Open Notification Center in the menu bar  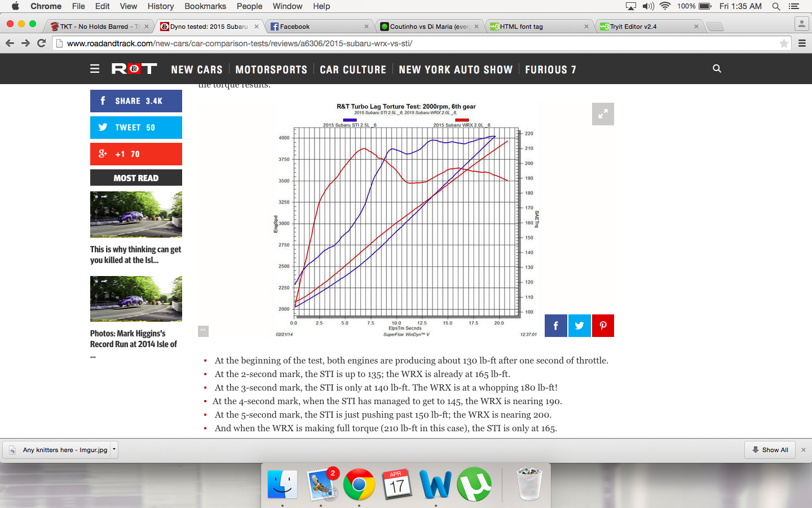(x=794, y=6)
